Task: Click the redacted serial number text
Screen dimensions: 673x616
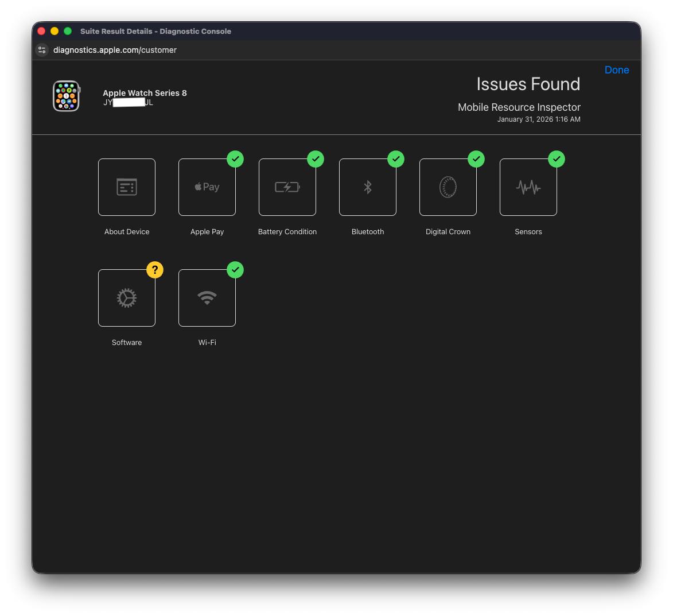Action: (128, 102)
